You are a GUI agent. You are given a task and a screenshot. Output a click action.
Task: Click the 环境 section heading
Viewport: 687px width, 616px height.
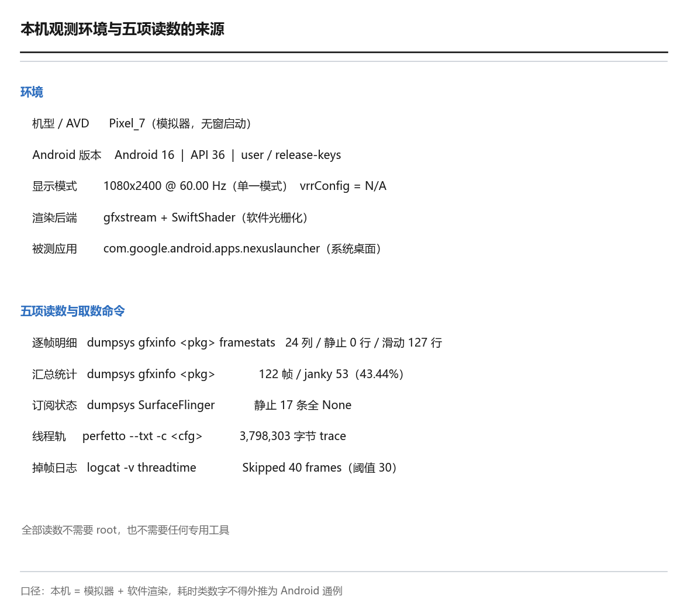(32, 92)
